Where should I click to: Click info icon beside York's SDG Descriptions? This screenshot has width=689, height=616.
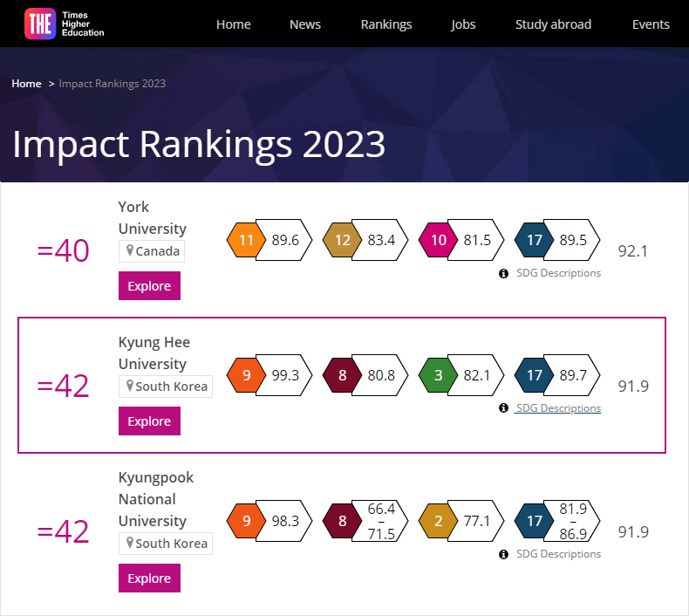pos(503,273)
